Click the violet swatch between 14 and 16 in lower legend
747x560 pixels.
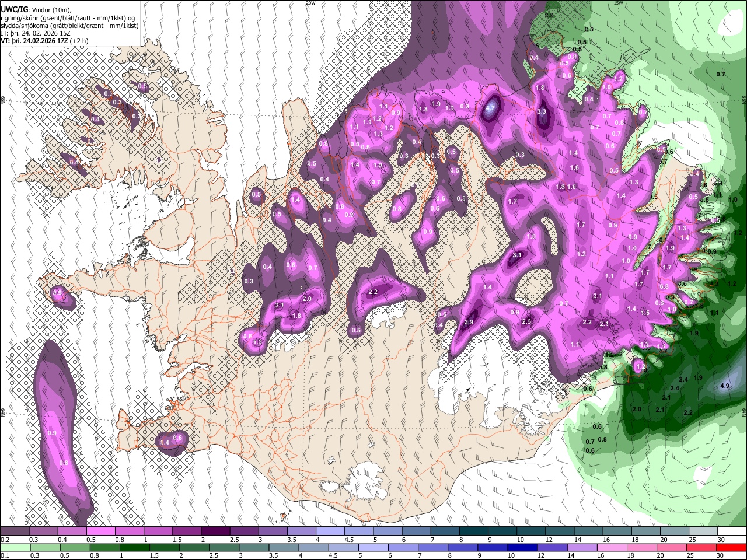582,547
